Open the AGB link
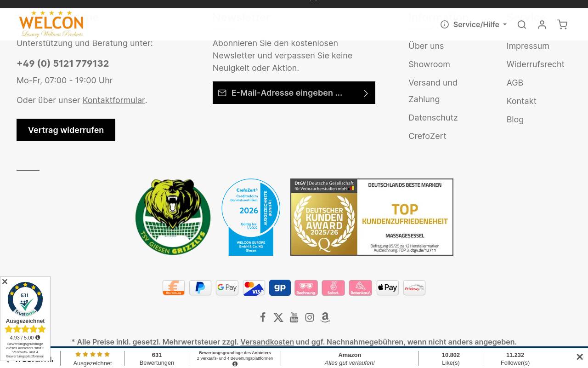 514,82
